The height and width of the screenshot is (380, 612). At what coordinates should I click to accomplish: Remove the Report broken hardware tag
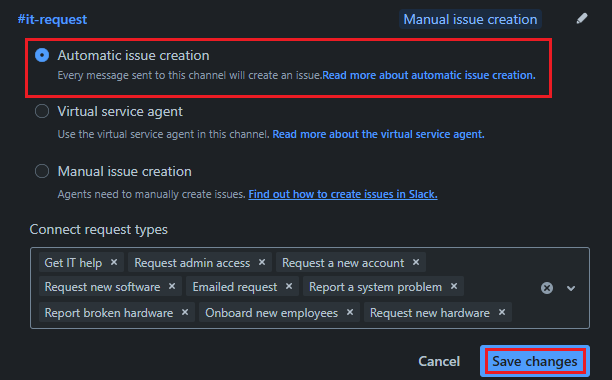[185, 312]
